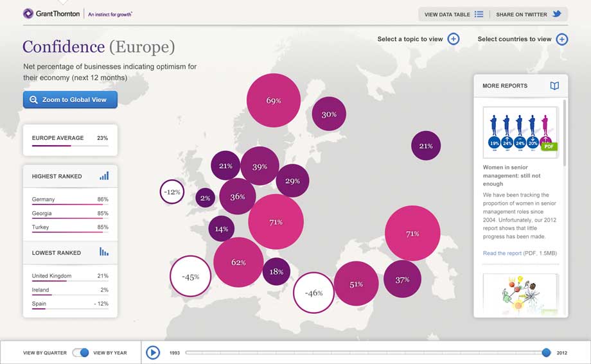Click the green PDF badge on report
The width and height of the screenshot is (591, 364).
[x=549, y=146]
